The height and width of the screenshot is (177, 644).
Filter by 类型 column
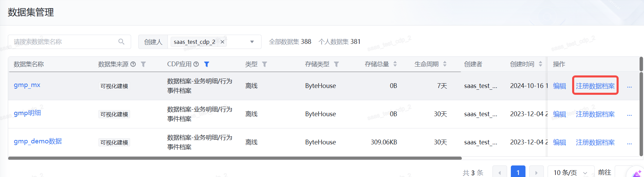[264, 64]
